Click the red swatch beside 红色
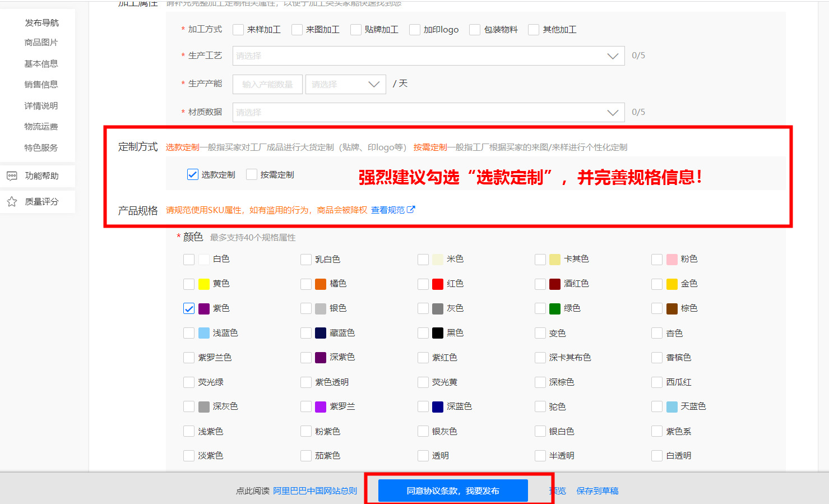This screenshot has height=504, width=829. (437, 283)
